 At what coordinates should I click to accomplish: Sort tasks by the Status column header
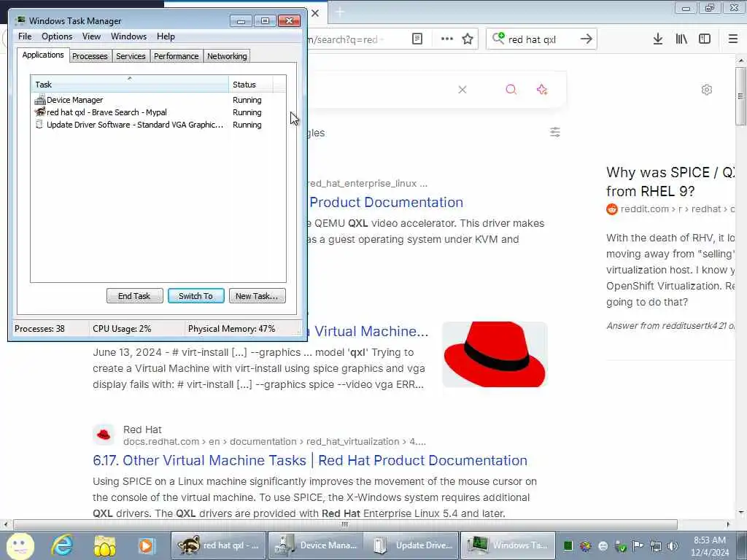[251, 85]
